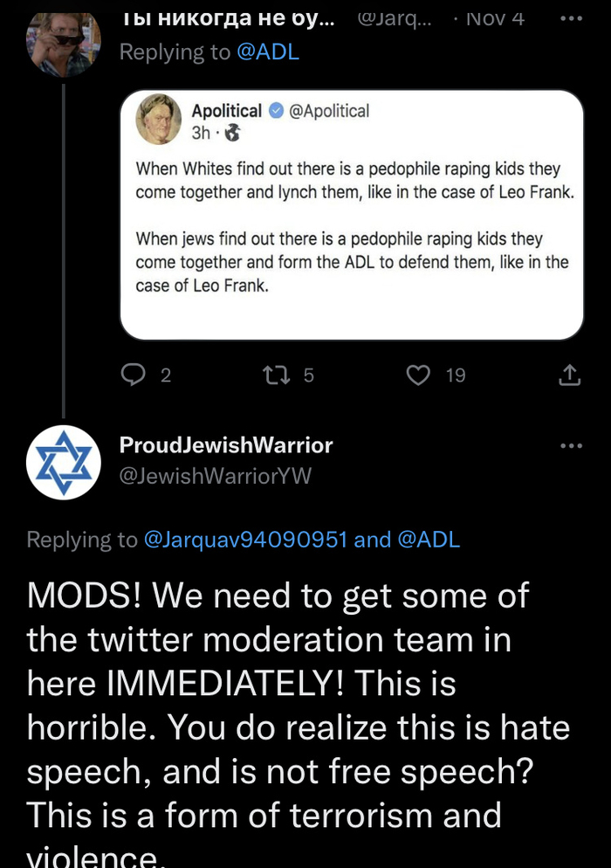Open the Star of David profile avatar
611x868 pixels.
tap(64, 463)
